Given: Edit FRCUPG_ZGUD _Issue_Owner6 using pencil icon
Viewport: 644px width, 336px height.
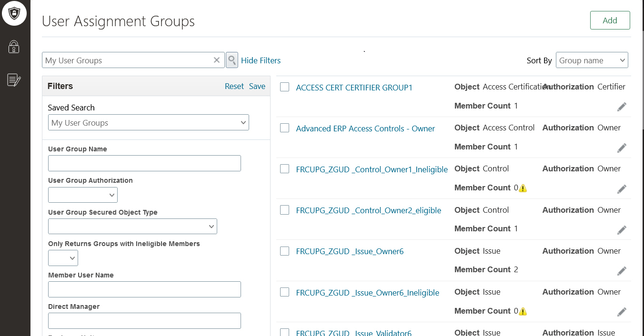Looking at the screenshot, I should coord(622,271).
